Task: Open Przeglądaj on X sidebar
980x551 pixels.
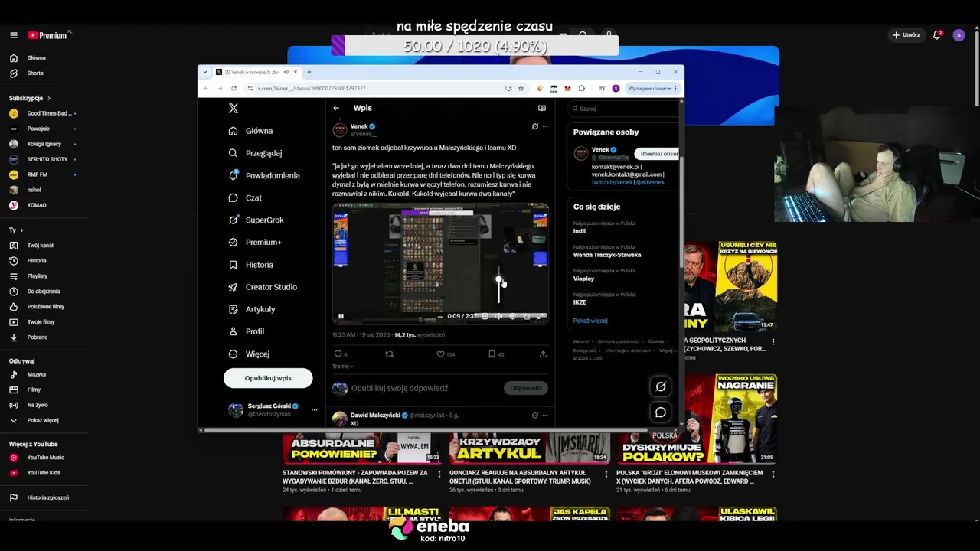Action: pos(256,153)
